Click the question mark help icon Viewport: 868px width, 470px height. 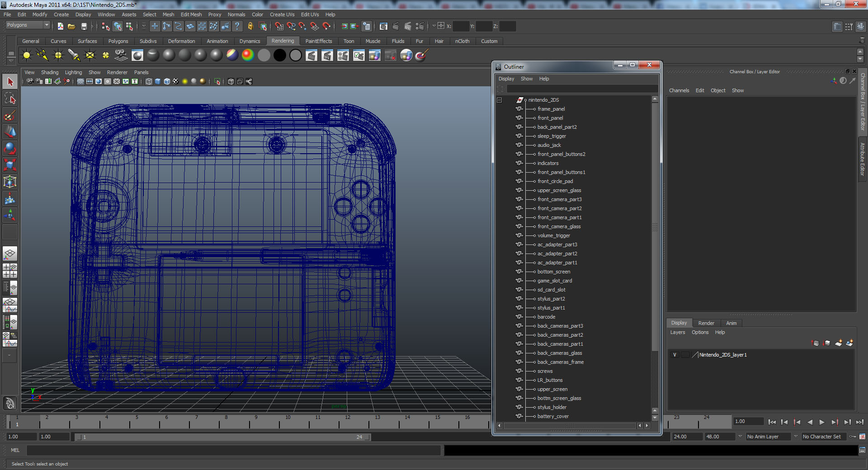[237, 26]
